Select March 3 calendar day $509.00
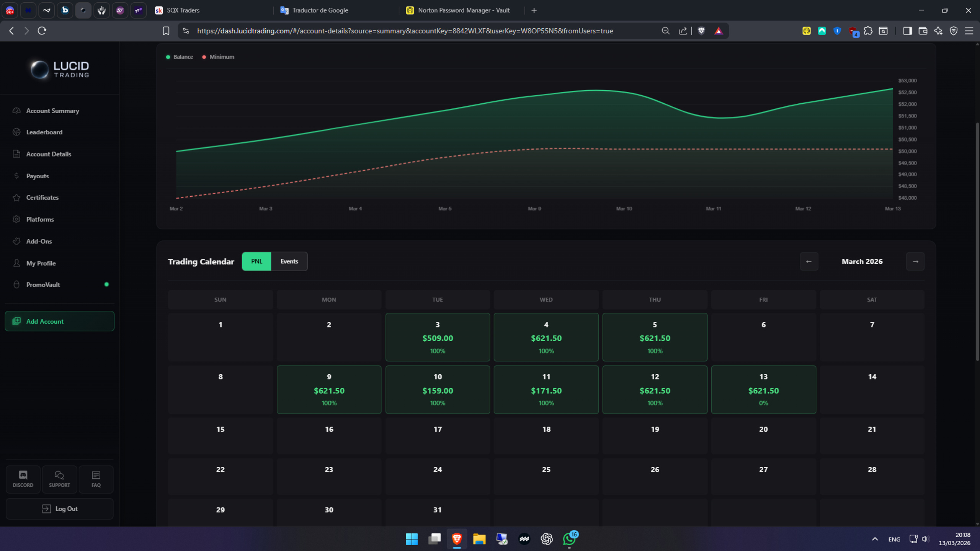The image size is (980, 551). [438, 337]
